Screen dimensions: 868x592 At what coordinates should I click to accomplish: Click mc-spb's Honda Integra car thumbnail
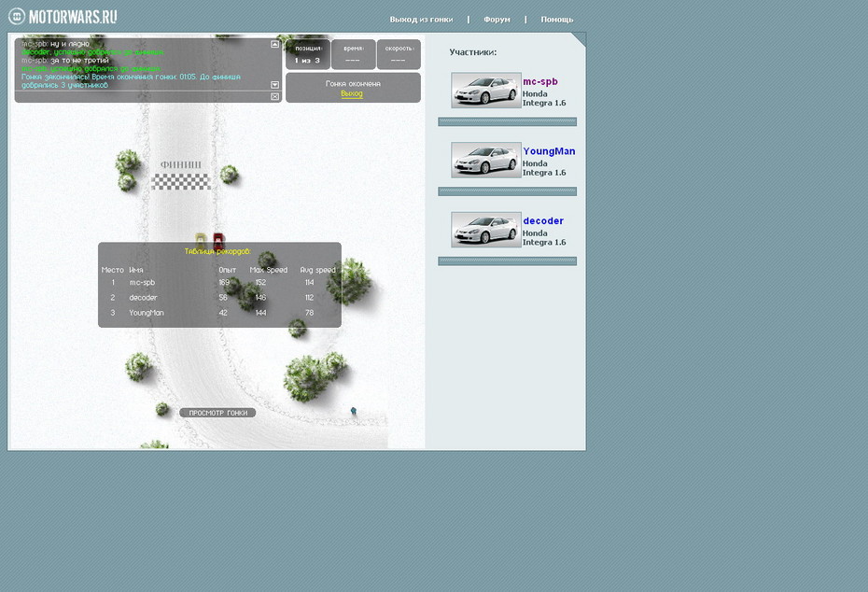486,91
